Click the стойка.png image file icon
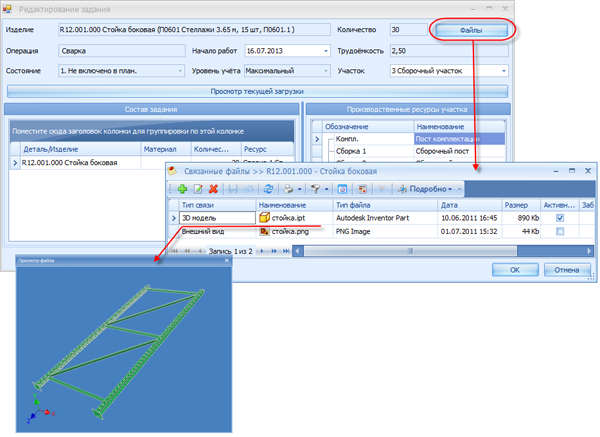Viewport: 600px width, 437px height. tap(265, 231)
